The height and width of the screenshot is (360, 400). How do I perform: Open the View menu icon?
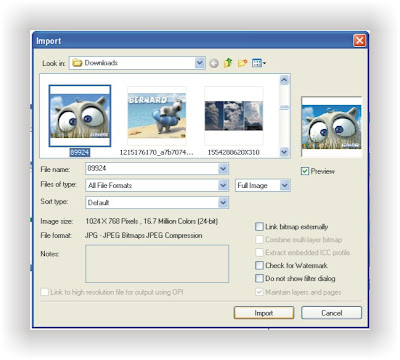(259, 63)
